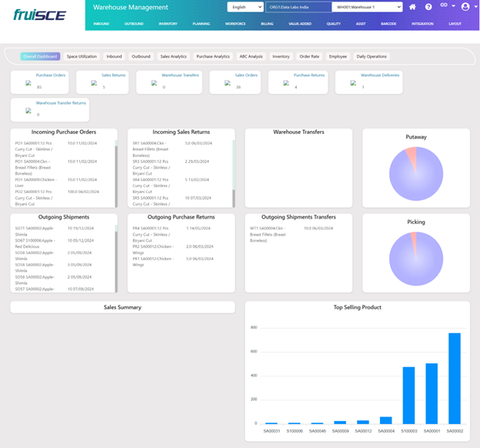Switch to the Space Utilization tab
480x448 pixels.
coord(82,56)
